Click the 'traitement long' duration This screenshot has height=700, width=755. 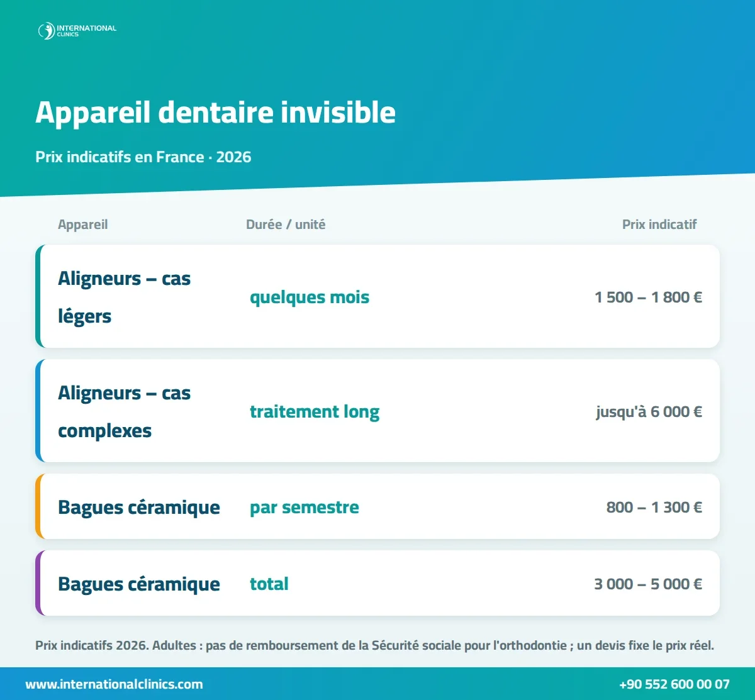point(315,411)
